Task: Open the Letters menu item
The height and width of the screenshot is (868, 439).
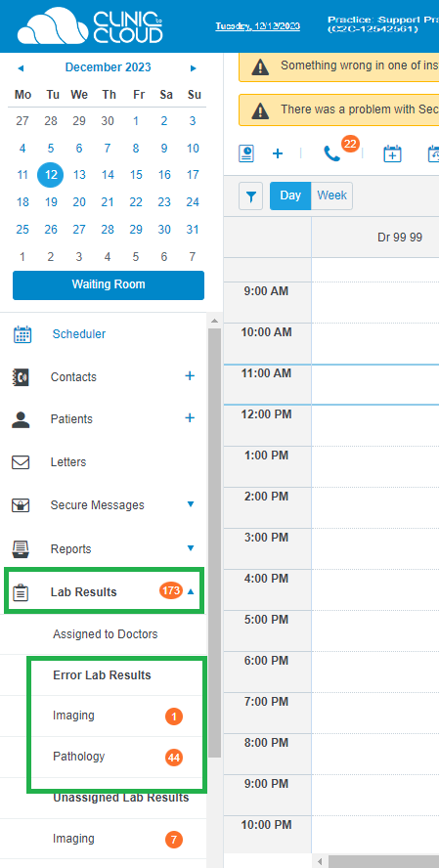Action: coord(68,461)
